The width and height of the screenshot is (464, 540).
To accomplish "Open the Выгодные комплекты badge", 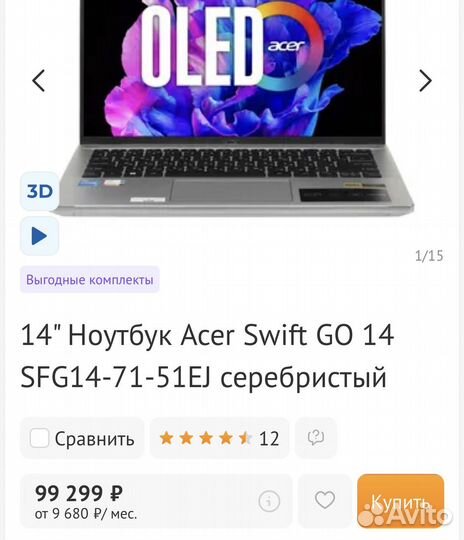I will pyautogui.click(x=90, y=280).
